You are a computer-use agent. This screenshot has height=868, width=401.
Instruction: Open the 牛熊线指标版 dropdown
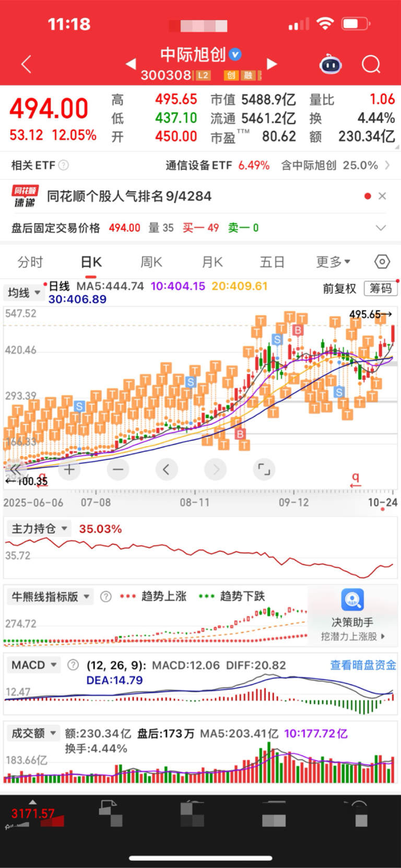point(51,597)
